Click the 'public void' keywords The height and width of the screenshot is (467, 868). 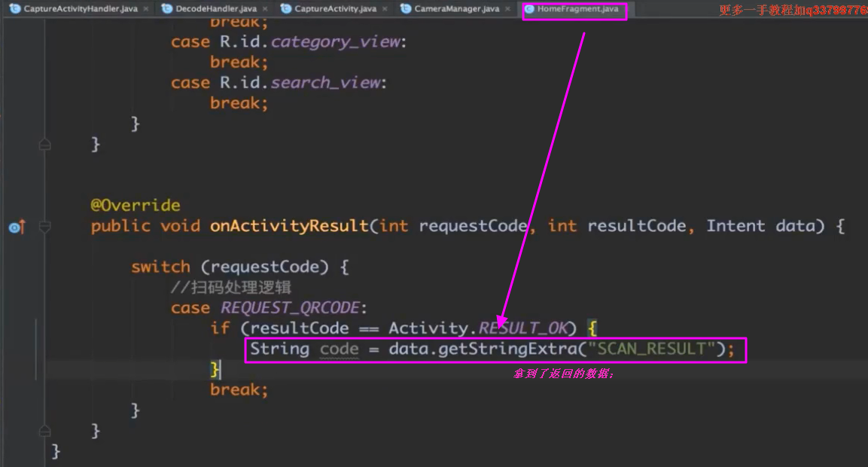click(145, 226)
